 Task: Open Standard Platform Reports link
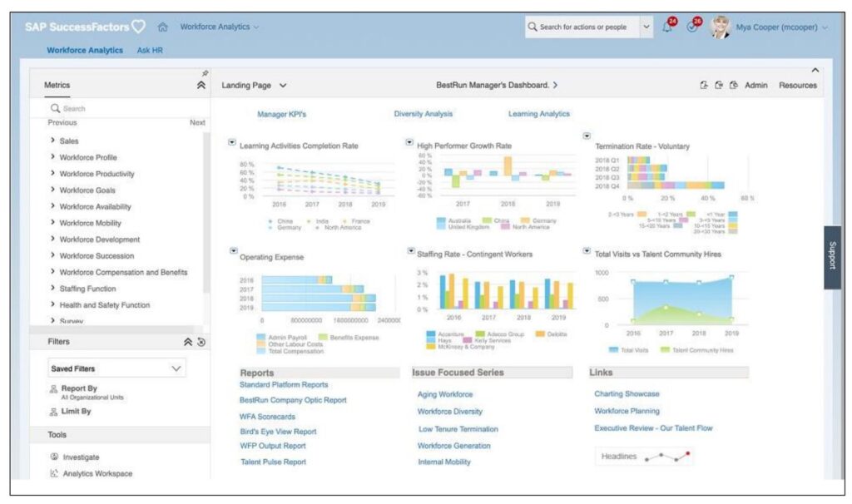tap(284, 384)
